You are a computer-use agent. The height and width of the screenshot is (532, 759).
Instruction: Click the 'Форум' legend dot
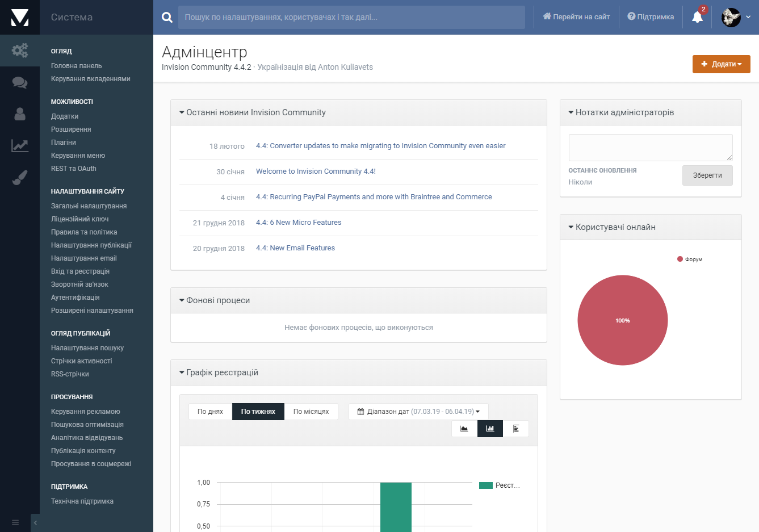(x=680, y=259)
